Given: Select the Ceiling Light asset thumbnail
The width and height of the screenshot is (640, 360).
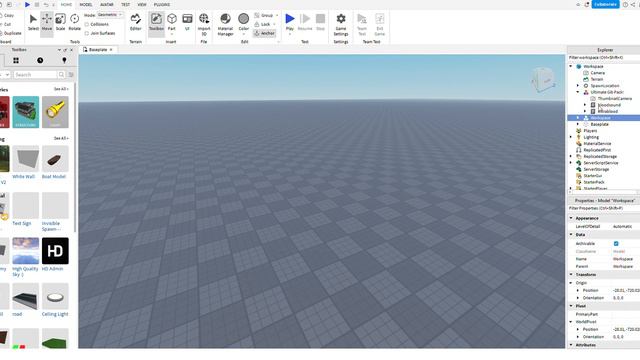Looking at the screenshot, I should (55, 297).
